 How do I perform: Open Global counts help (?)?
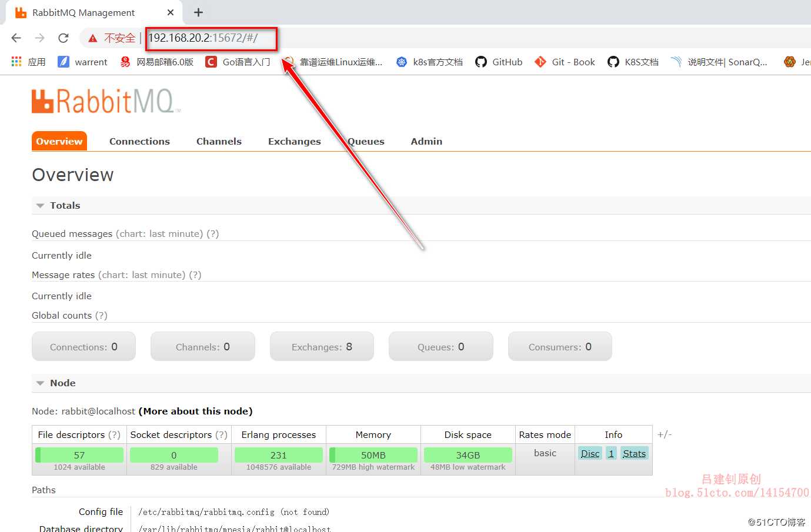point(101,315)
